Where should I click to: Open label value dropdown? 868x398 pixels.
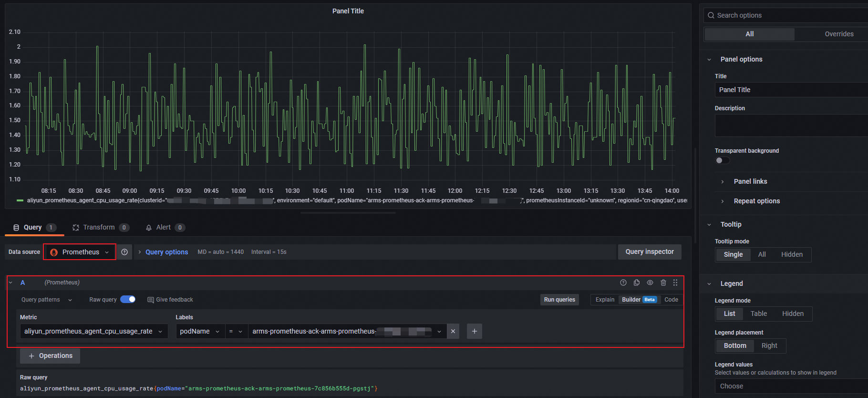[347, 331]
